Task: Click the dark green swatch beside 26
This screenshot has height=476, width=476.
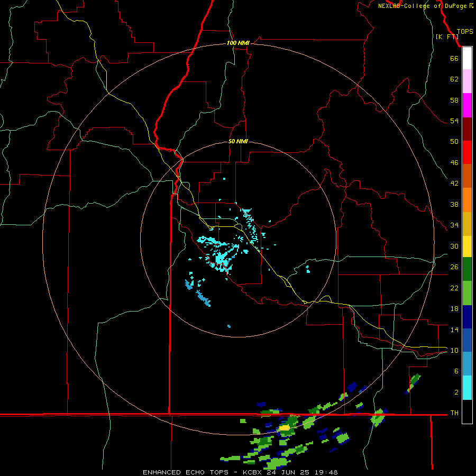Action: (x=467, y=269)
